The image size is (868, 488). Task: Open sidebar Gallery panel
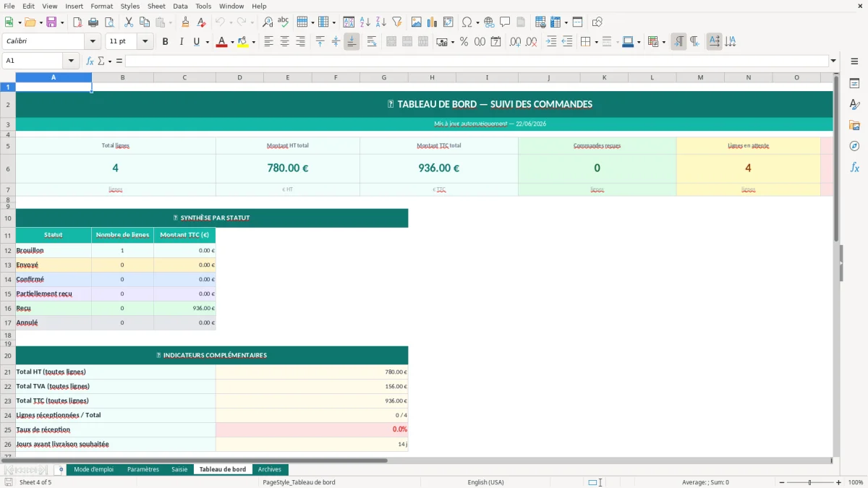pyautogui.click(x=854, y=125)
